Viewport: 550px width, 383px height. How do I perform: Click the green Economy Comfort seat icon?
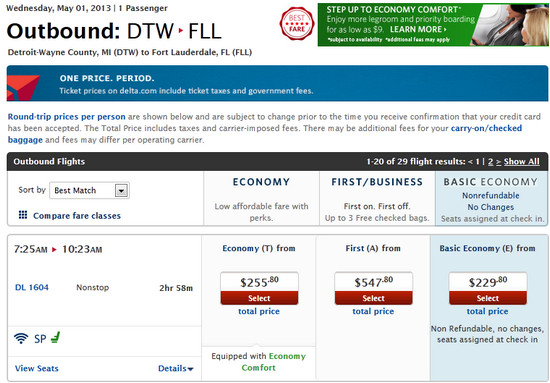pos(55,338)
